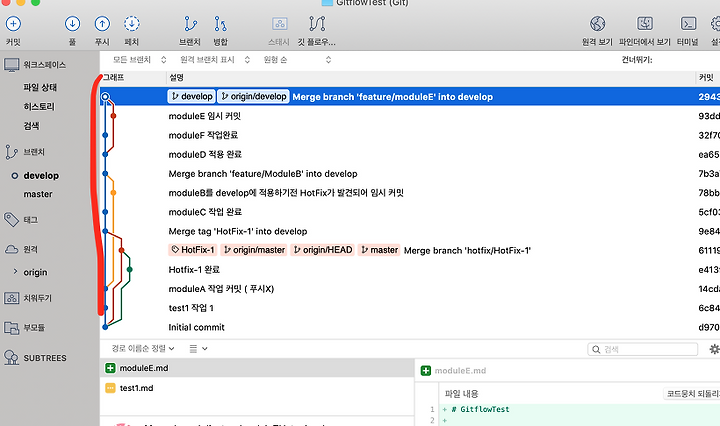This screenshot has width=720, height=426.
Task: Click the Show in Remote (원격 보기) icon
Action: [597, 24]
